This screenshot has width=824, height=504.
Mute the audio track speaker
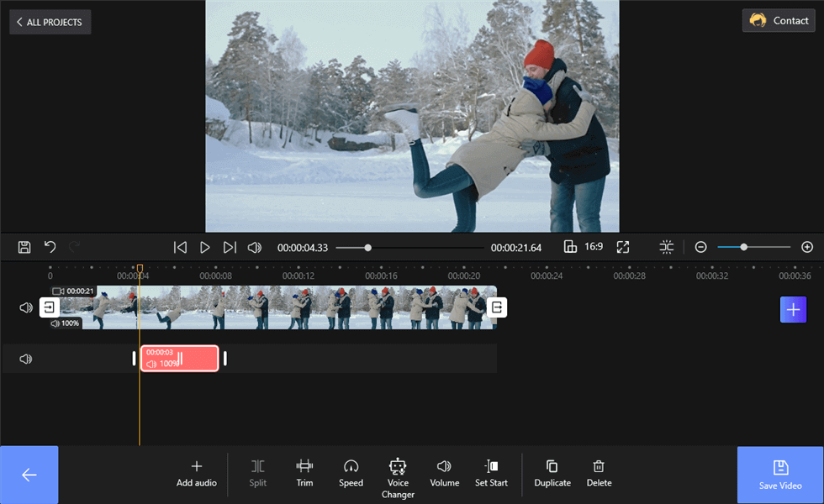click(x=26, y=360)
